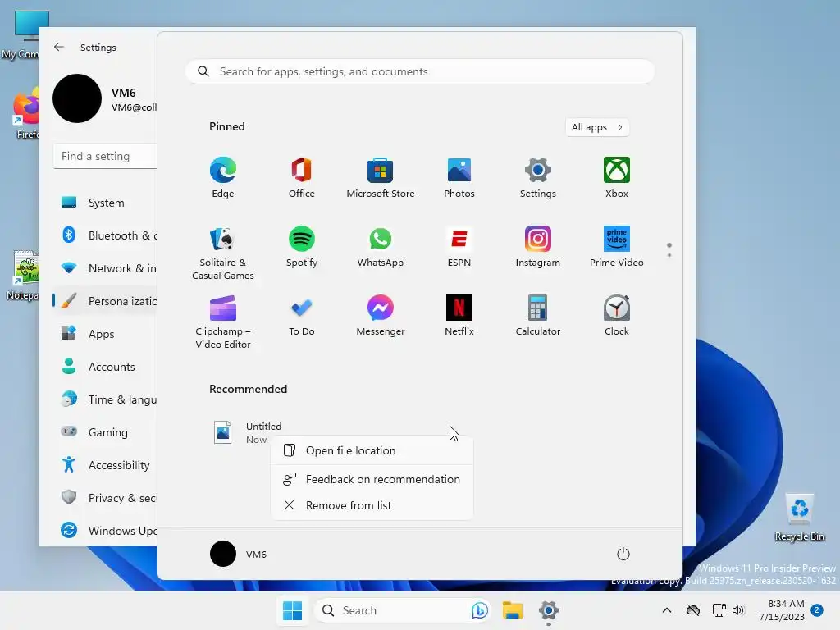840x630 pixels.
Task: Select Personalization in Settings sidebar
Action: tap(105, 300)
